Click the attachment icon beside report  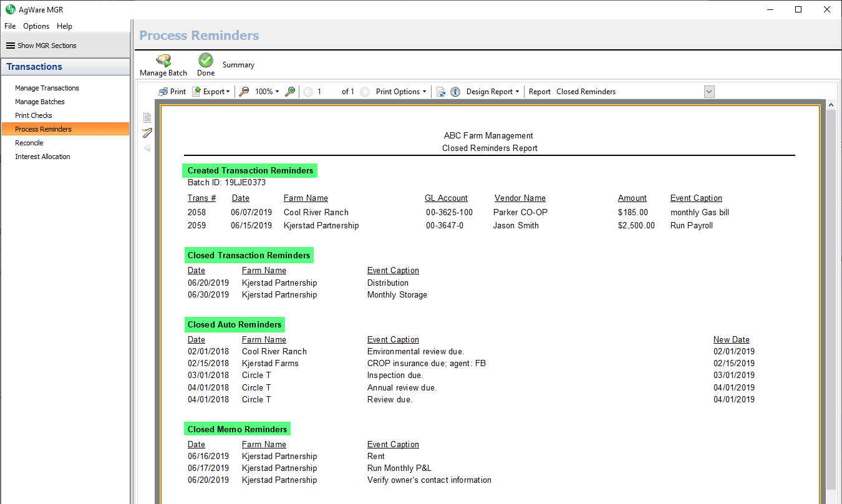(147, 133)
